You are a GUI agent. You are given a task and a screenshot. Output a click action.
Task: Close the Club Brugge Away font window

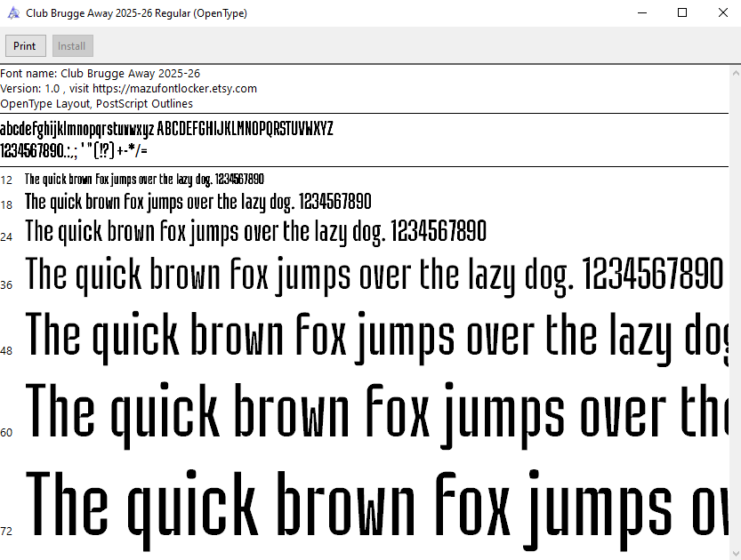tap(722, 13)
